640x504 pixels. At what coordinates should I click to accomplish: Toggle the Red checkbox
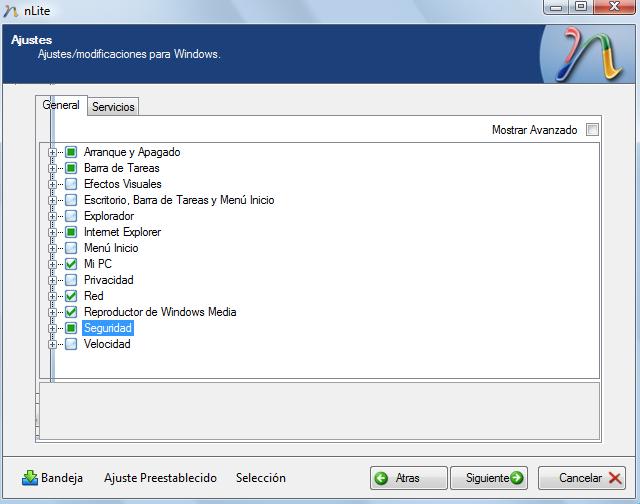(71, 296)
